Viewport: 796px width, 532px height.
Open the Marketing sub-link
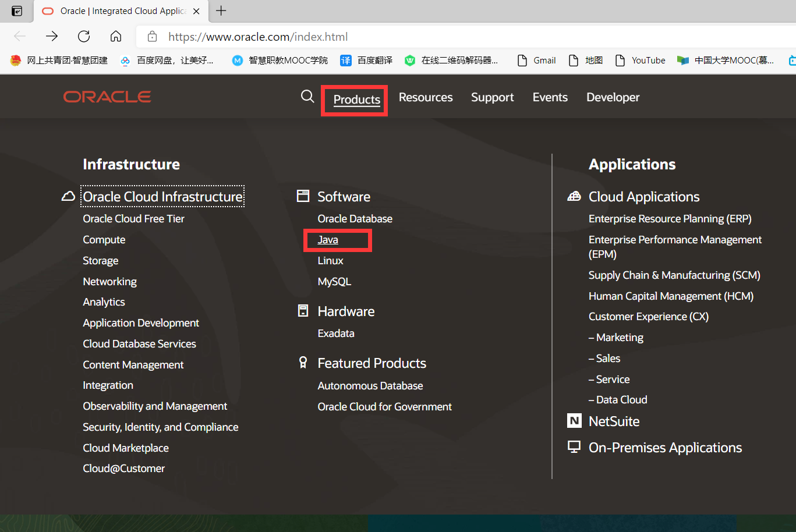(616, 338)
